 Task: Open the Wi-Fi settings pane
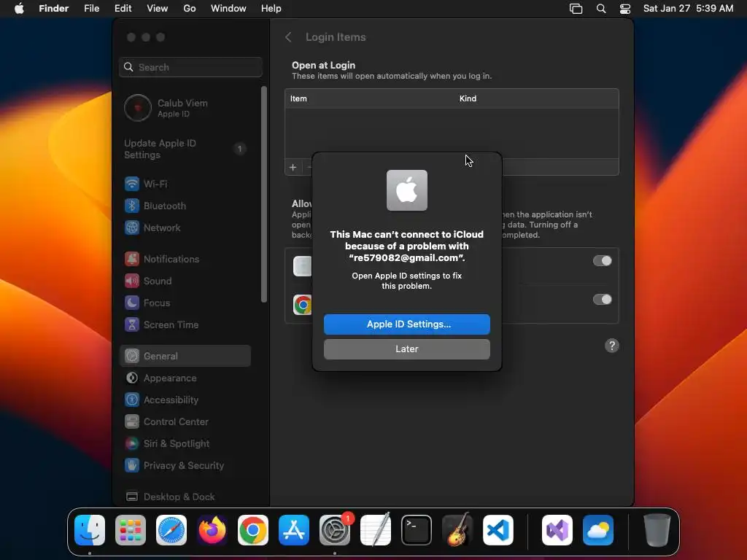click(185, 184)
